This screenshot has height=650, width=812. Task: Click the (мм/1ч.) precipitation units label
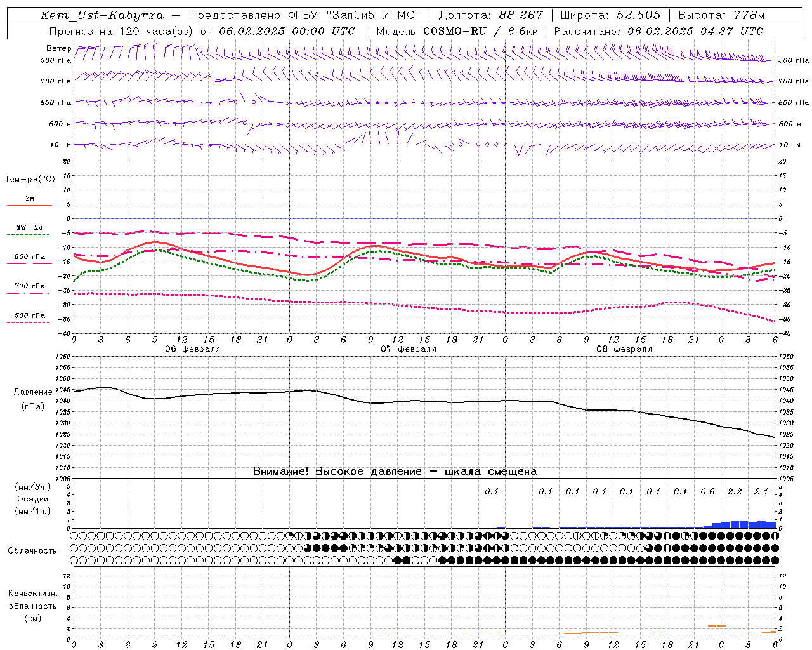click(33, 511)
